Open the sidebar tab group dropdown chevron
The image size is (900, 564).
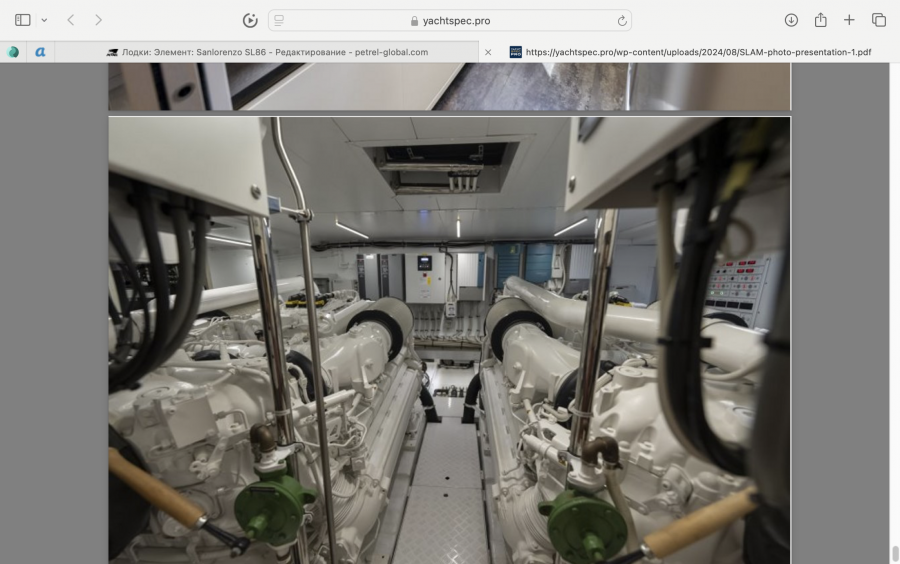pyautogui.click(x=44, y=20)
